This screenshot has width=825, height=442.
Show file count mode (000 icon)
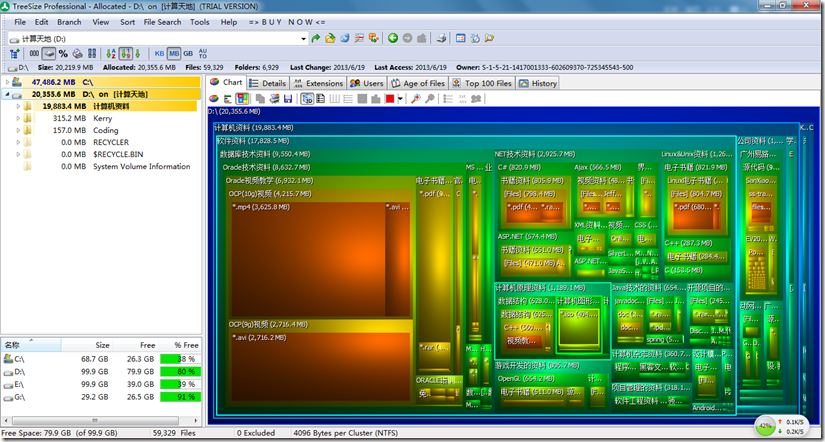[35, 53]
